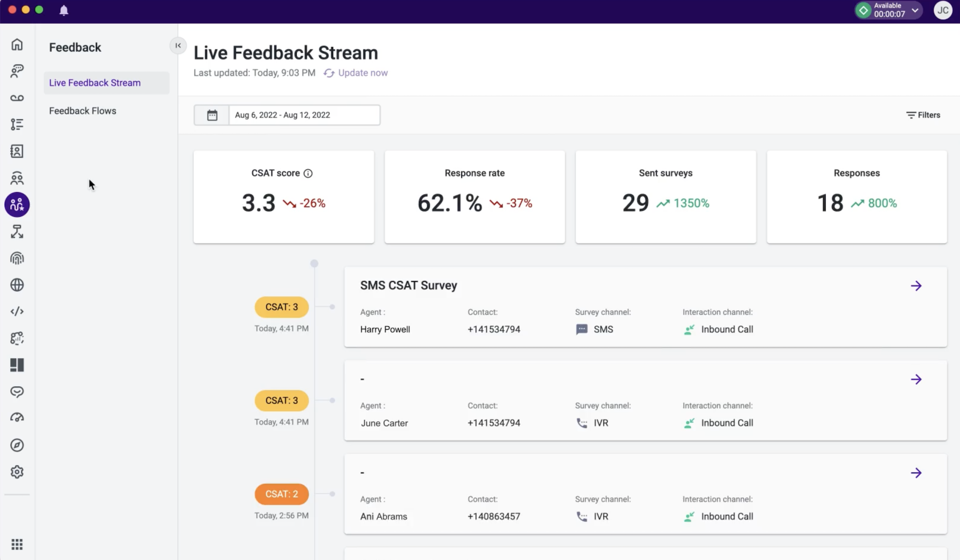
Task: Open the SMS CSAT Survey detail arrow
Action: click(x=916, y=286)
